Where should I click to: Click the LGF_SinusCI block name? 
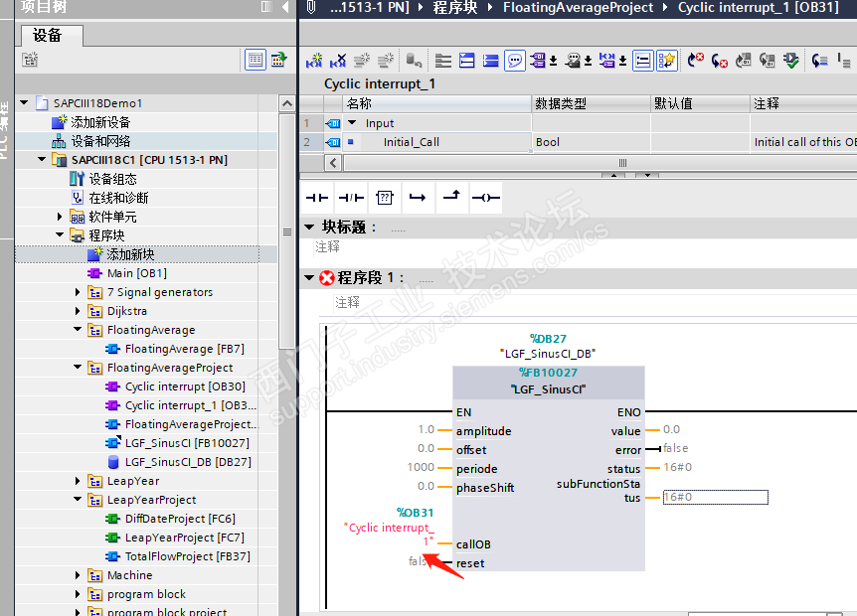[549, 389]
